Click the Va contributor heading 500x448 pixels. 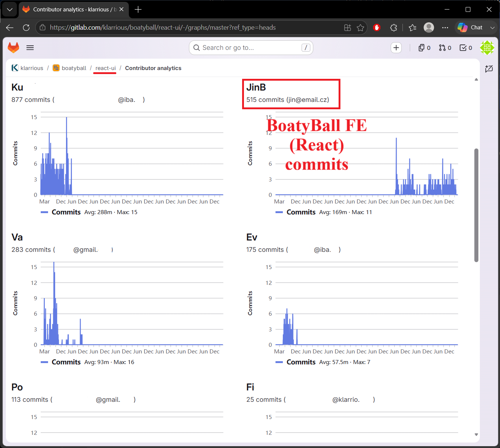pos(17,237)
